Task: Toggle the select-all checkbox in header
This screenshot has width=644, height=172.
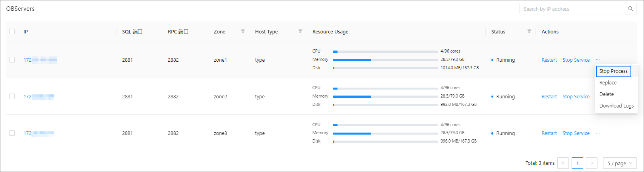Action: click(12, 31)
